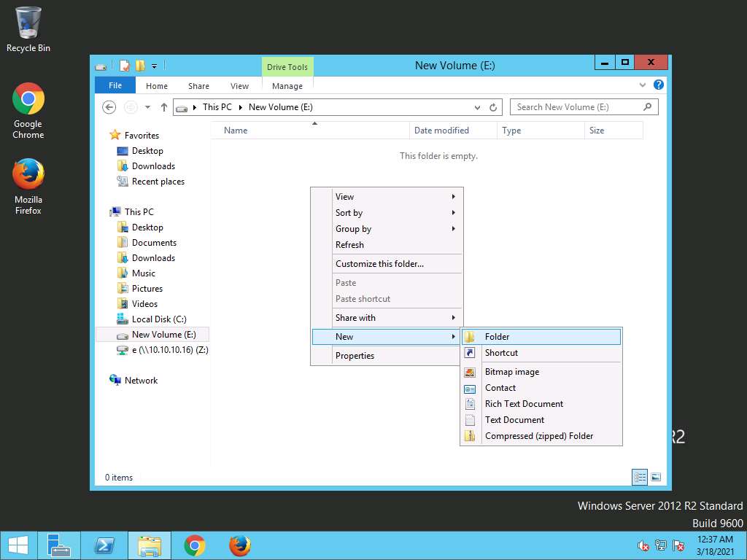Open the Home ribbon tab

[x=157, y=86]
